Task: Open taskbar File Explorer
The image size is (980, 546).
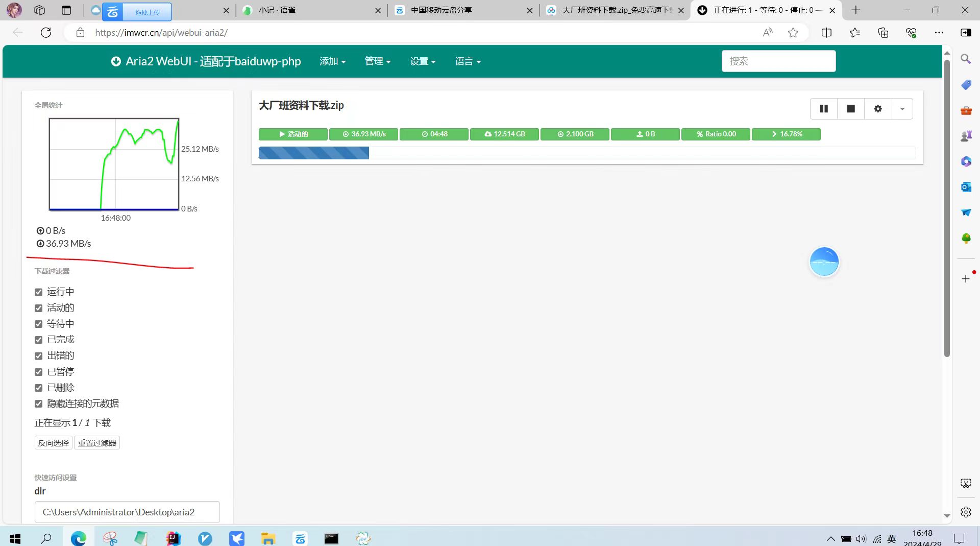Action: coord(268,538)
